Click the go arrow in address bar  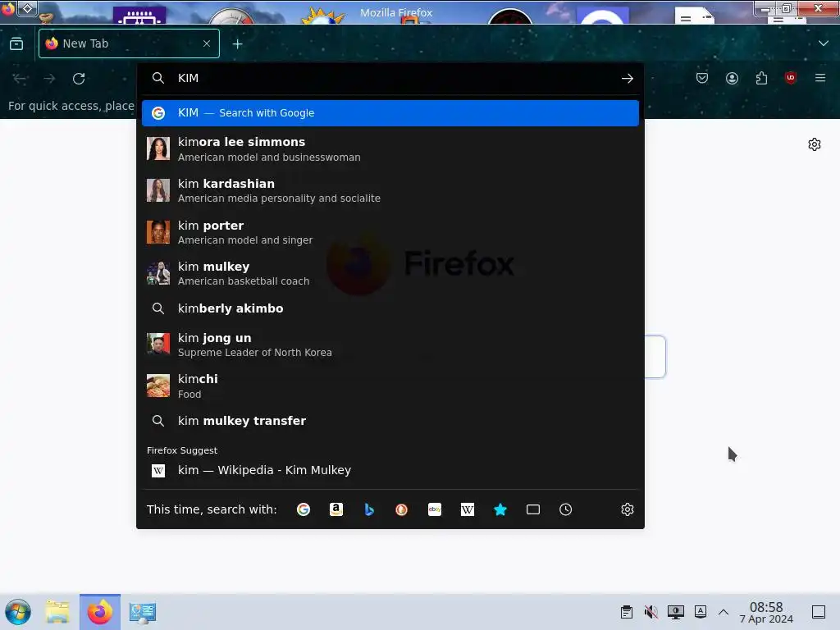point(628,78)
